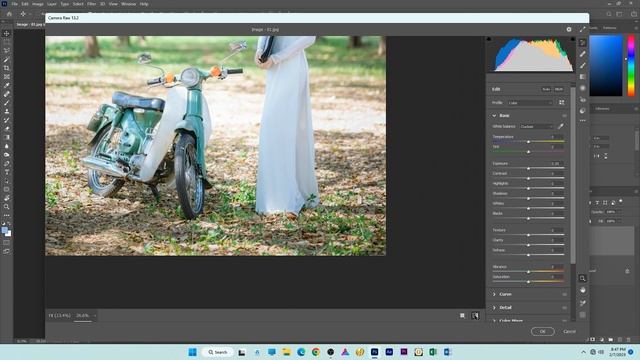This screenshot has height=360, width=640.
Task: Confirm with the OK button
Action: (542, 331)
